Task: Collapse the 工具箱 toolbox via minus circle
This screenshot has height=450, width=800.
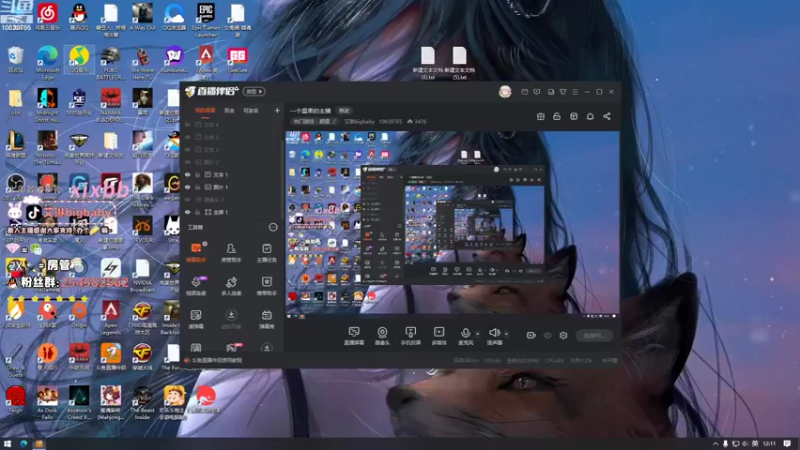Action: (273, 227)
